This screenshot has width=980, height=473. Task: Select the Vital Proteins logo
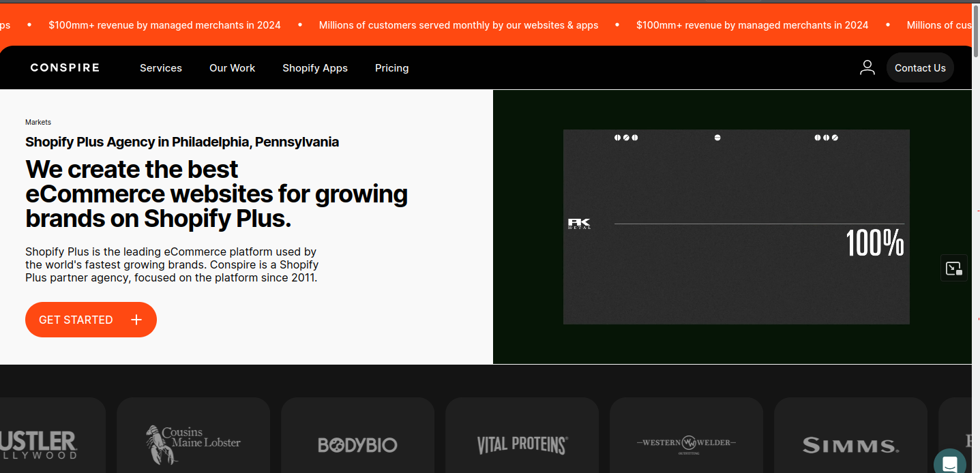tap(522, 445)
